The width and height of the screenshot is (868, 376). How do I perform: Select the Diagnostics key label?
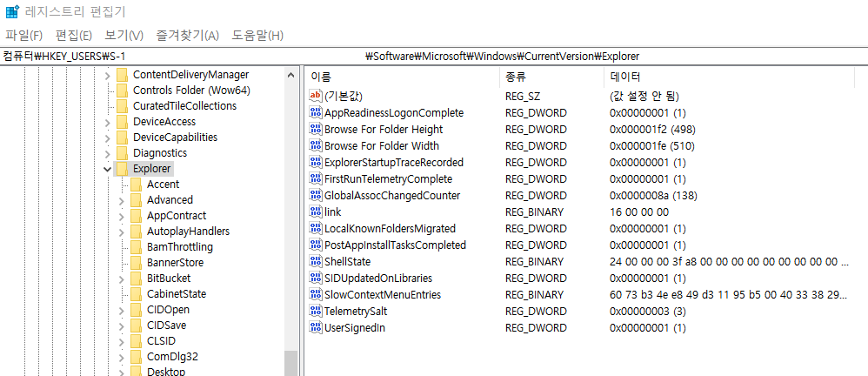pos(160,153)
